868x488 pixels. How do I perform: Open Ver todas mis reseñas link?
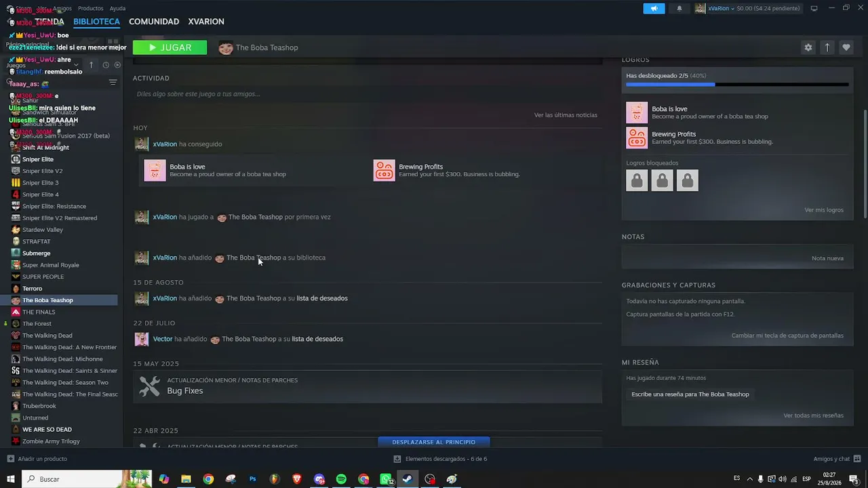point(813,415)
